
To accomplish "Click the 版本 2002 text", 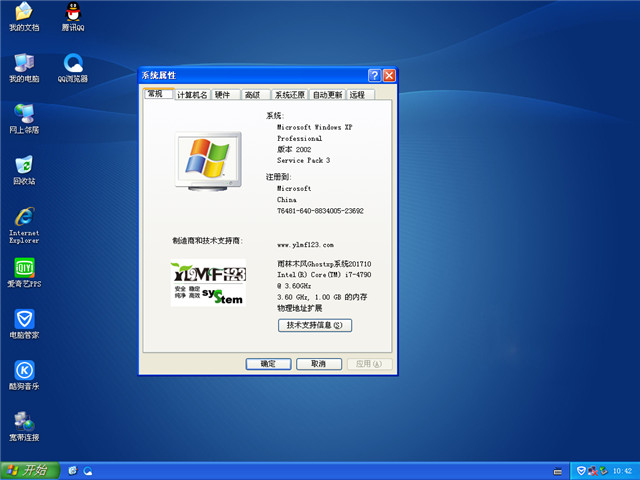I will (294, 149).
